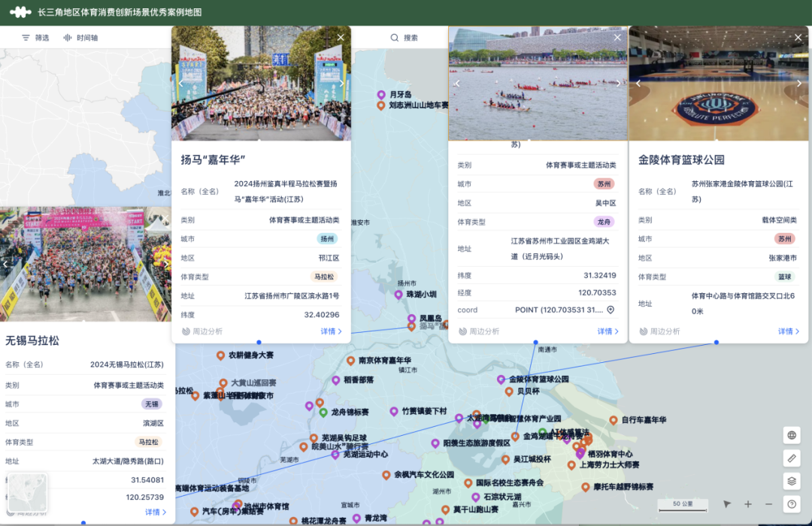Select the 珠湖小圳 map marker
The height and width of the screenshot is (526, 812).
(398, 295)
